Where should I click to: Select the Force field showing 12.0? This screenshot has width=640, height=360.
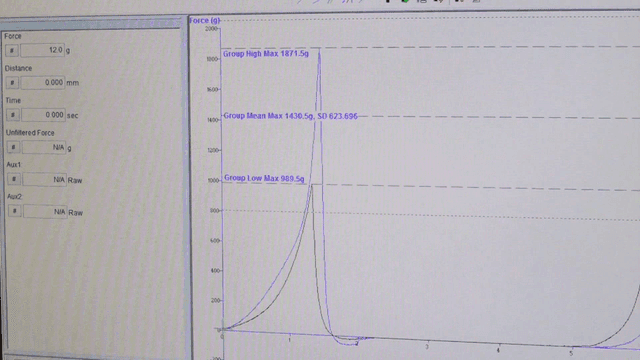pyautogui.click(x=42, y=50)
